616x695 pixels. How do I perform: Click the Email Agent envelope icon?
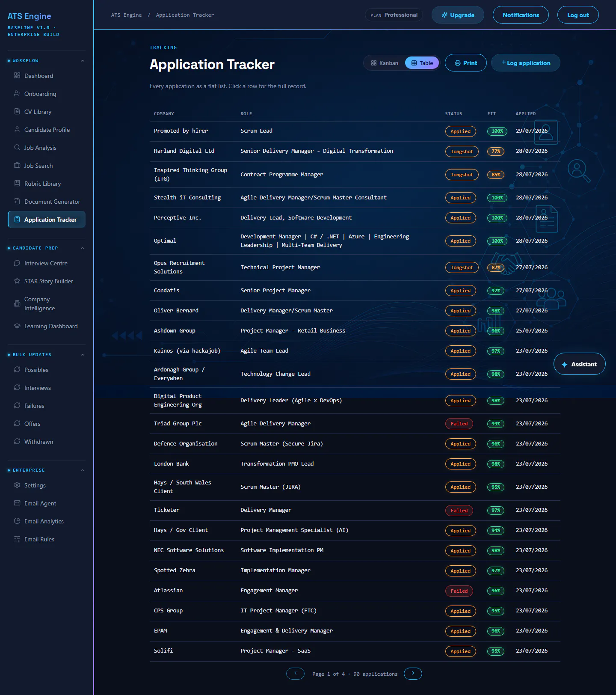(17, 503)
